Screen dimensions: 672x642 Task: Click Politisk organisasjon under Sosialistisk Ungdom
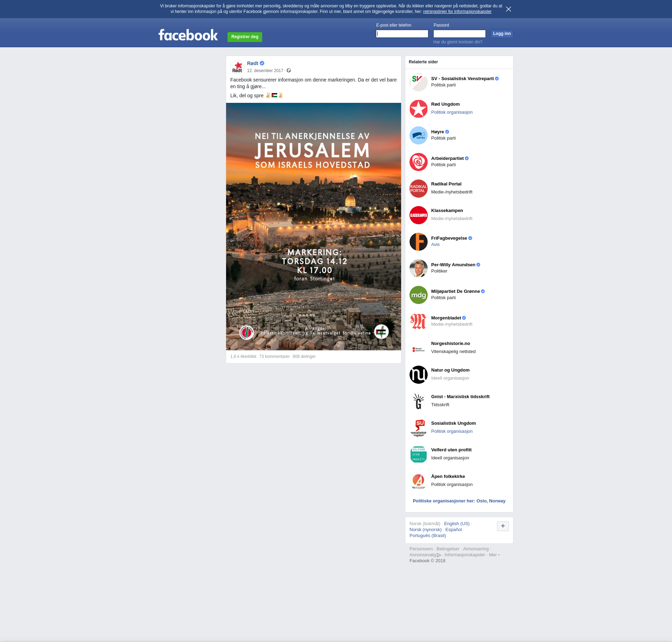pos(452,431)
